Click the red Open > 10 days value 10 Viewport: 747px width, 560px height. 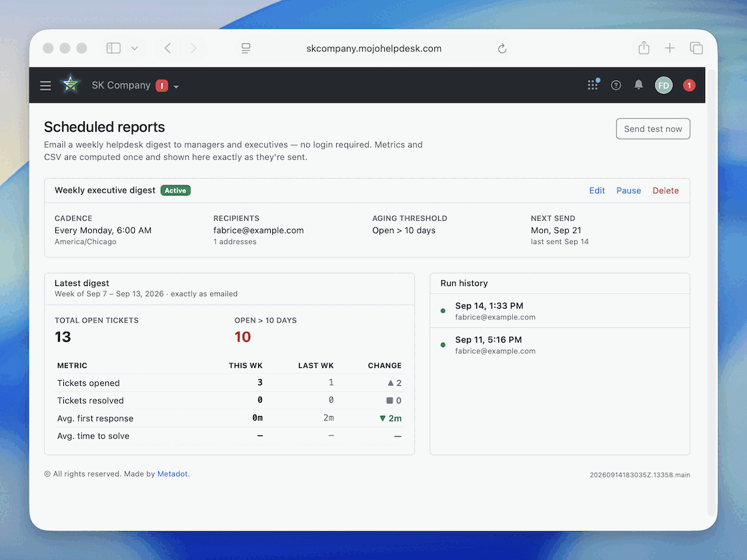coord(243,337)
